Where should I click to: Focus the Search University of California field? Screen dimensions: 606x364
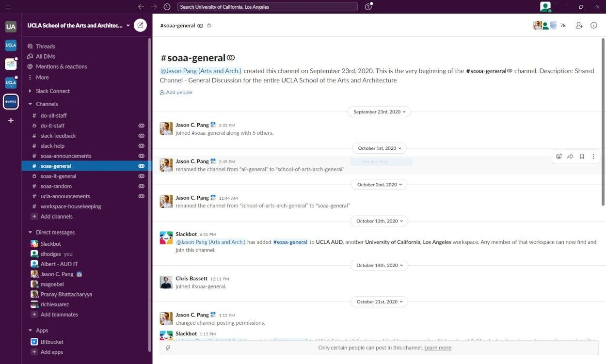[268, 7]
